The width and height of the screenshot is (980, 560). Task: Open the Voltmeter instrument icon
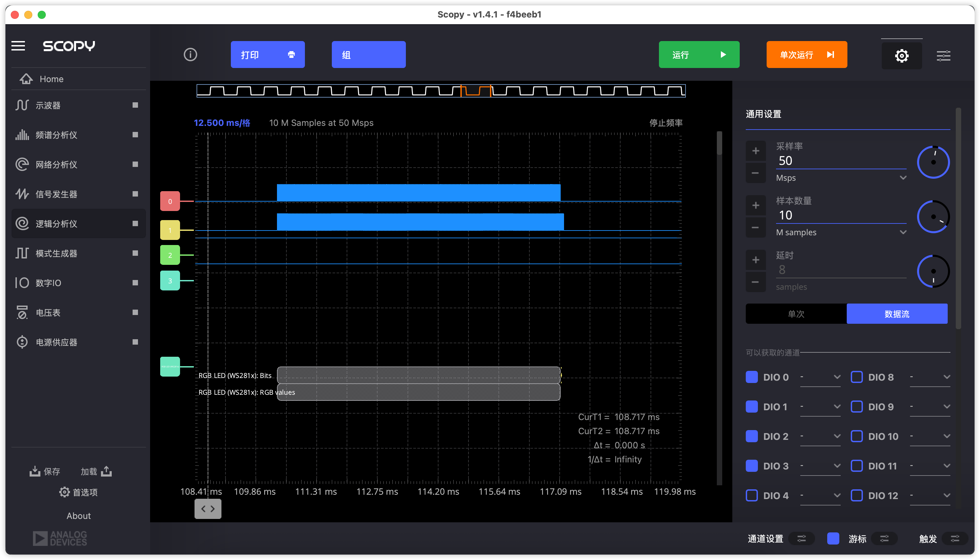pos(22,313)
